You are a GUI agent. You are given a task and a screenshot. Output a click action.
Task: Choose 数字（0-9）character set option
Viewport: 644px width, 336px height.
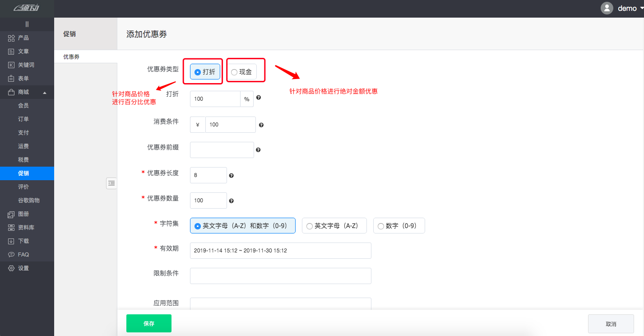pos(381,226)
